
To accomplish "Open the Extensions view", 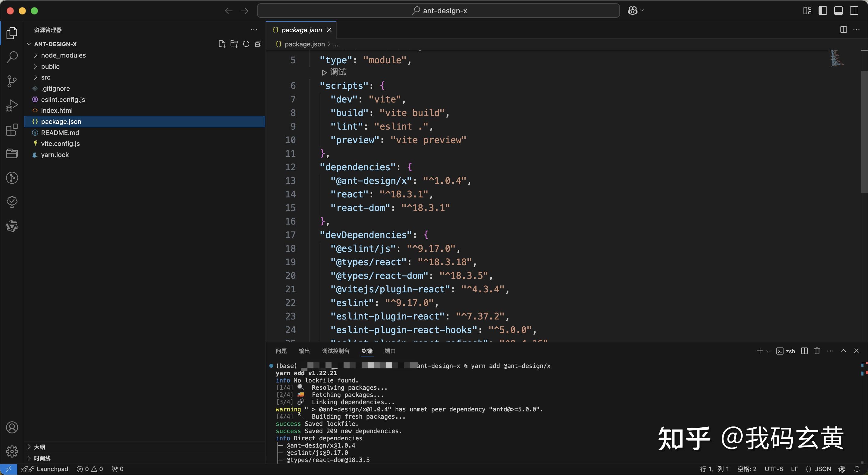I will pos(12,130).
